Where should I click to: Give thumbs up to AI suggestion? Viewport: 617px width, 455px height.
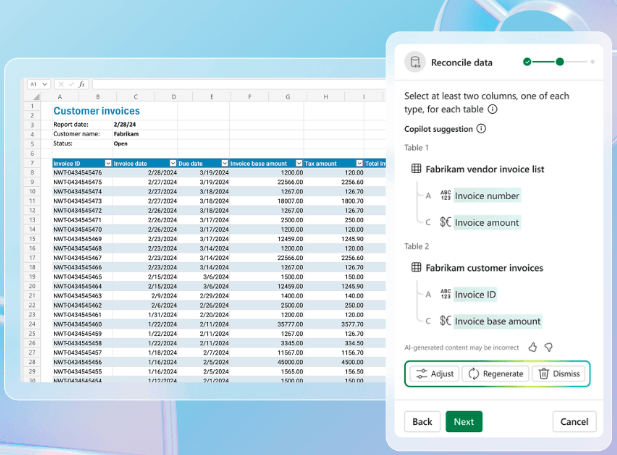[x=532, y=347]
